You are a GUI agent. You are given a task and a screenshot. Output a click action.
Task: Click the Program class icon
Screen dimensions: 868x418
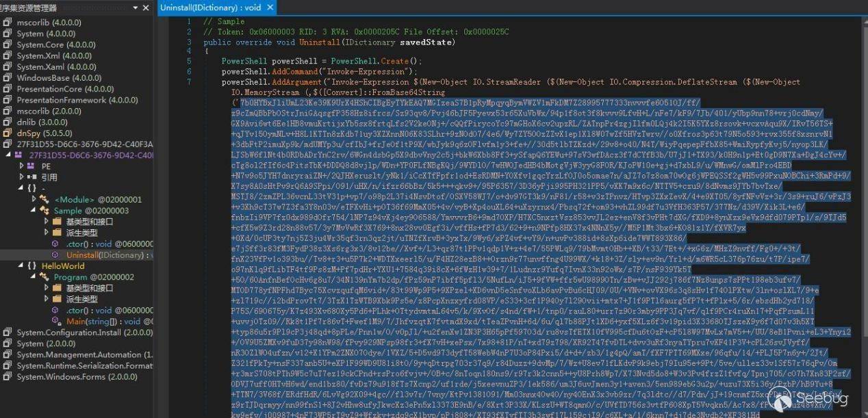45,277
